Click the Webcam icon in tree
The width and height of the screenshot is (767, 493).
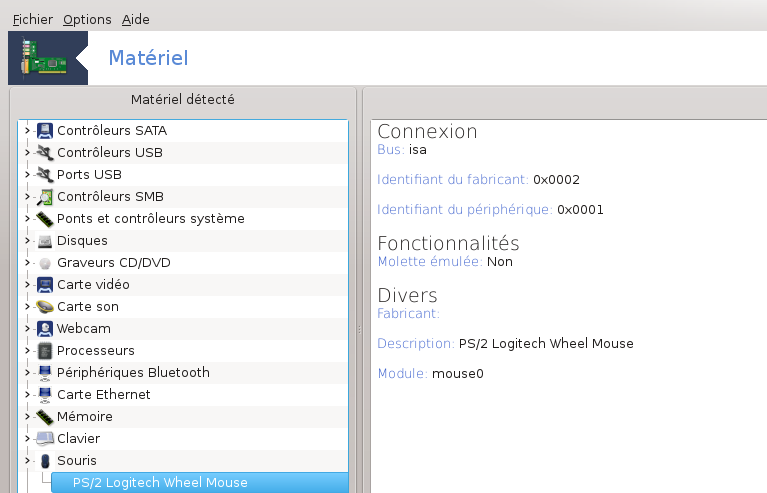[44, 329]
